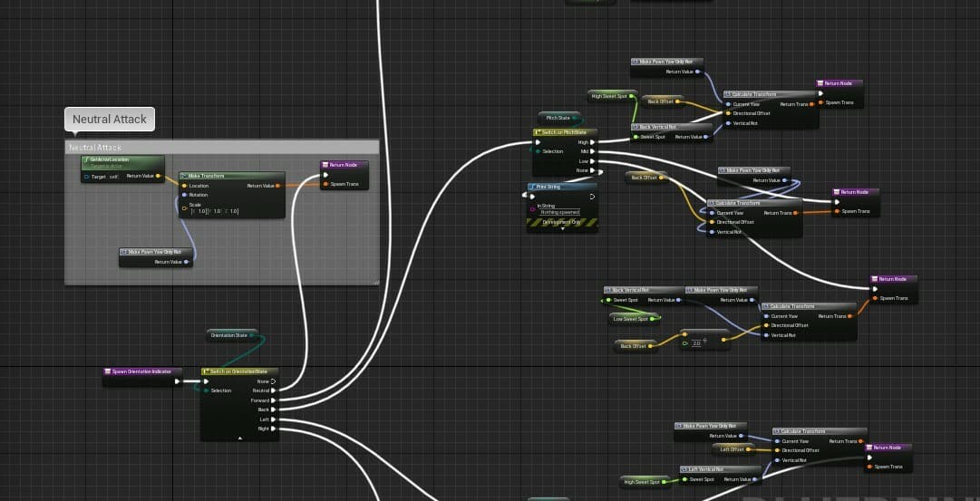Click the In String pin on Print String
This screenshot has width=980, height=501.
click(532, 209)
